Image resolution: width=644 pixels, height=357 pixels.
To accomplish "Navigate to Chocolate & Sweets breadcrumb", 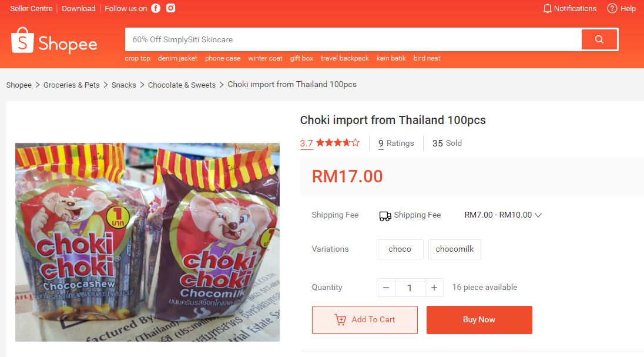I will [182, 85].
